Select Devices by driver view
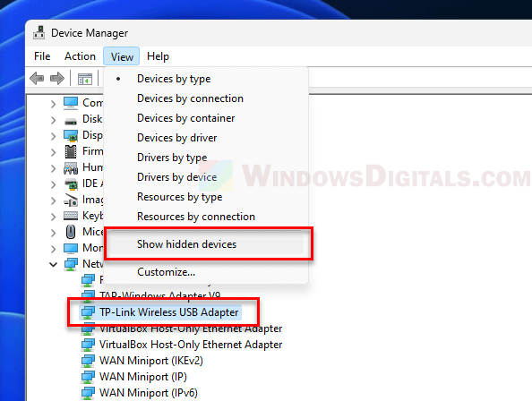Viewport: 532px width, 401px height. point(206,138)
